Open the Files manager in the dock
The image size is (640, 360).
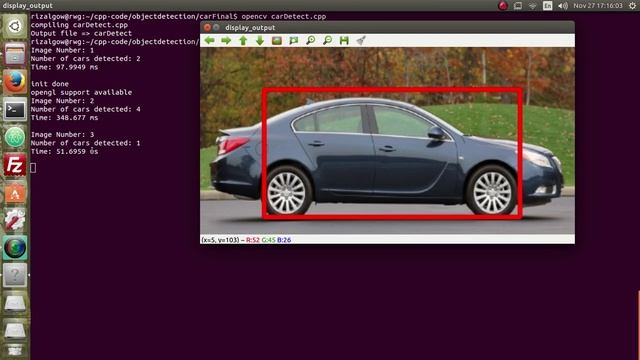point(15,54)
